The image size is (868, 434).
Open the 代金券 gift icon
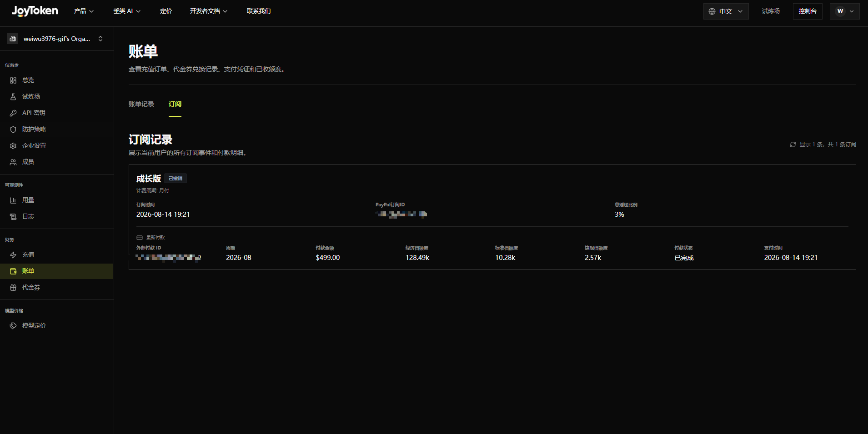13,288
